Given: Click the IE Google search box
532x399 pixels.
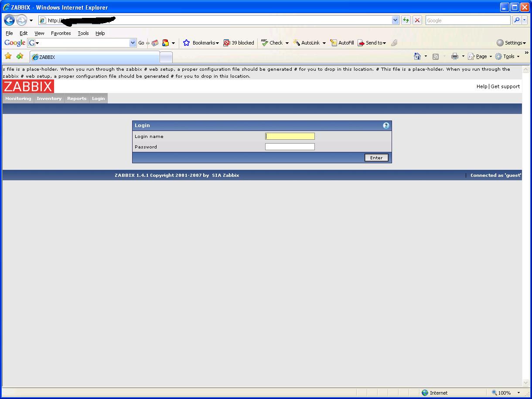Looking at the screenshot, I should [467, 20].
